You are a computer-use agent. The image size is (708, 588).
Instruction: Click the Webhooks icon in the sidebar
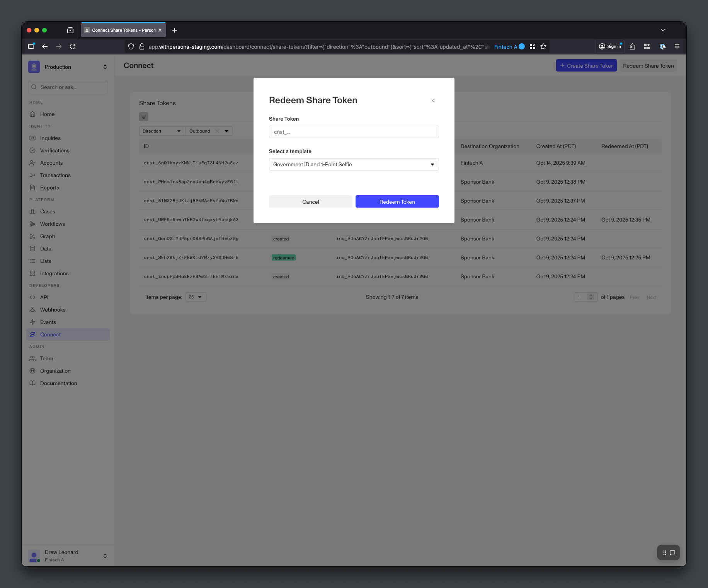click(x=33, y=310)
